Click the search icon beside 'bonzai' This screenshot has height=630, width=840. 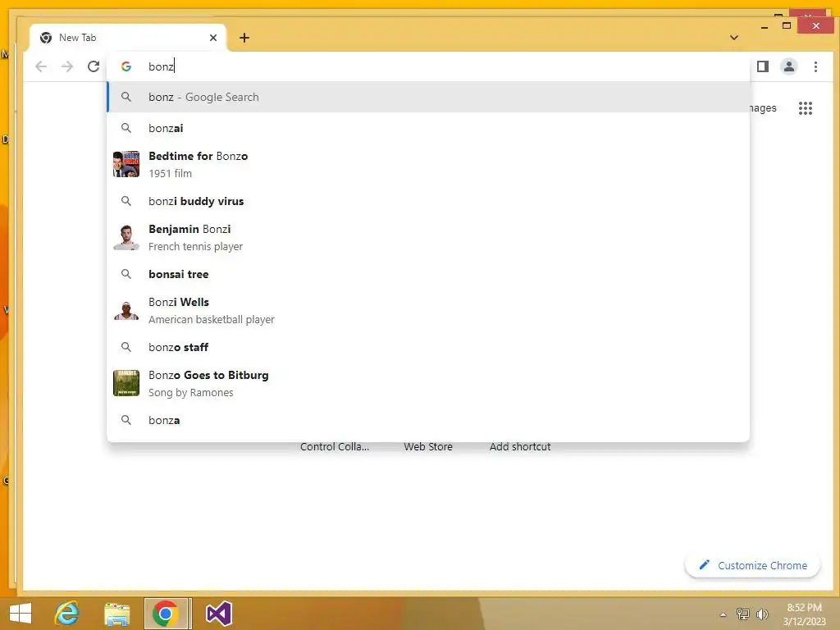pos(126,128)
